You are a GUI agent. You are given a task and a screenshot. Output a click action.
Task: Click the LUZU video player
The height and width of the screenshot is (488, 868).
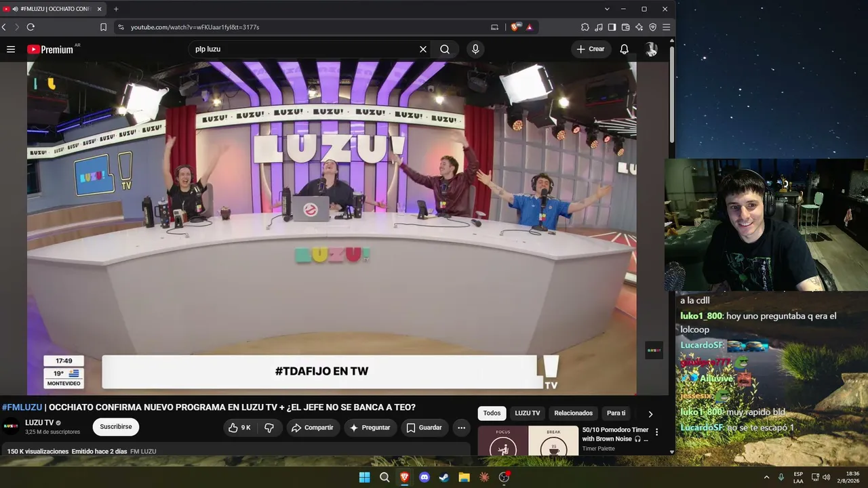tap(332, 228)
